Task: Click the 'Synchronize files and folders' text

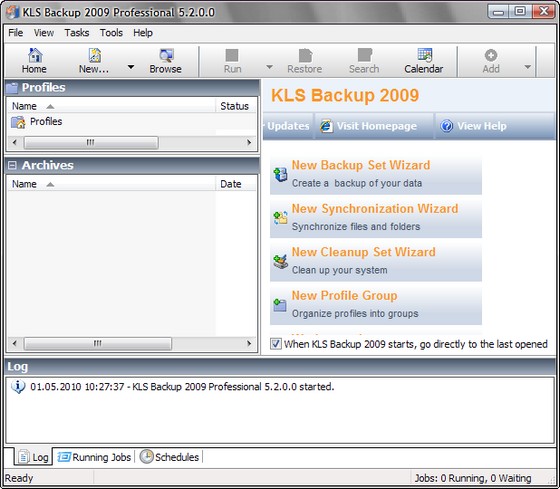Action: click(356, 226)
